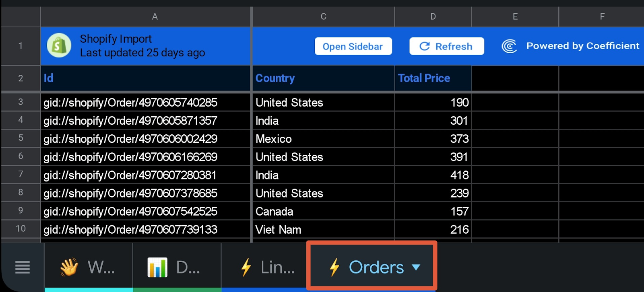Select column A header

[x=145, y=16]
